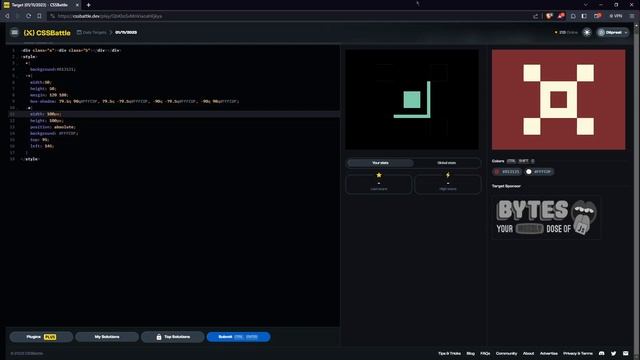Open the browser main menu icon
640x360 pixels.
click(632, 16)
